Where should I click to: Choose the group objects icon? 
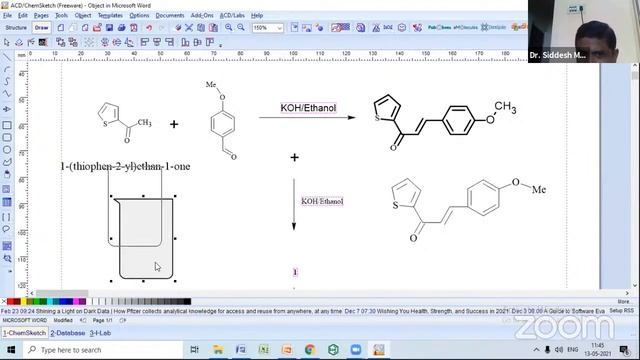(x=61, y=42)
